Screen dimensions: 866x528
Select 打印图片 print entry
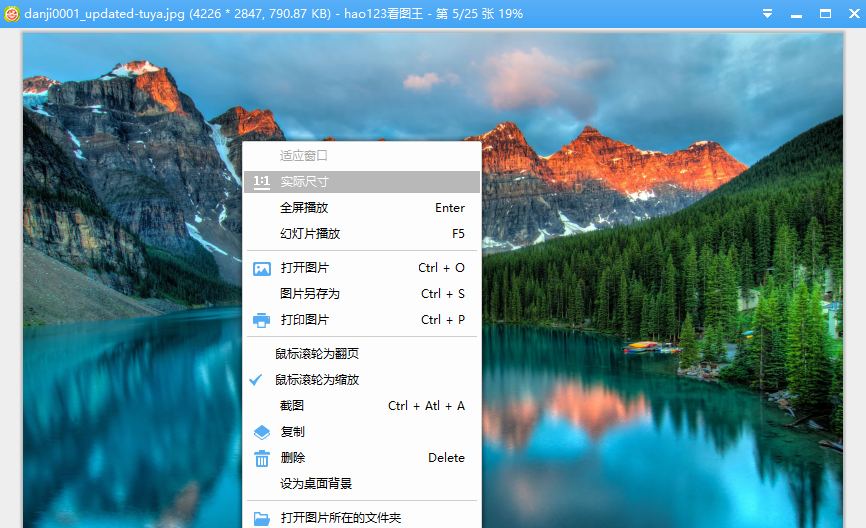pos(362,320)
